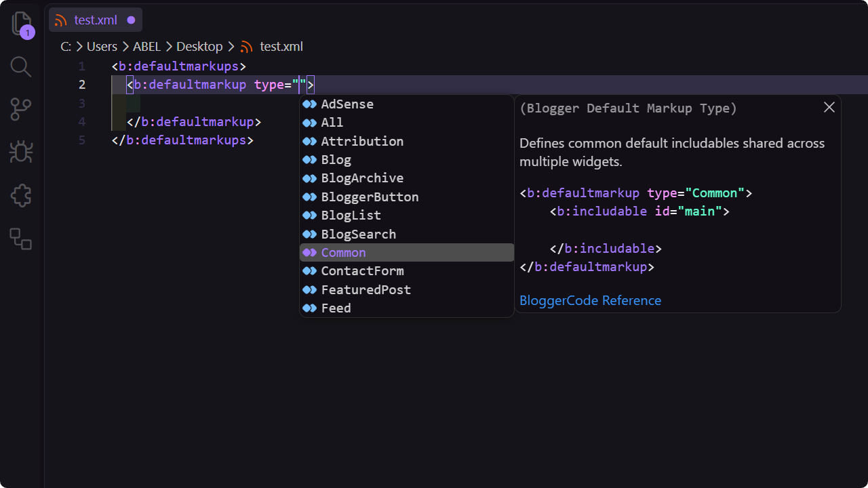This screenshot has width=868, height=488.
Task: Open the Source Control view
Action: tap(21, 109)
